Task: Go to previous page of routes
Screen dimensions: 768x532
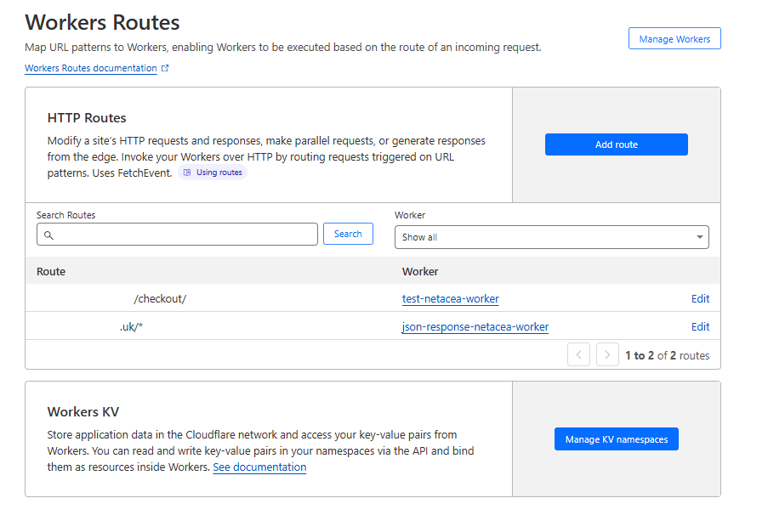Action: pos(578,355)
